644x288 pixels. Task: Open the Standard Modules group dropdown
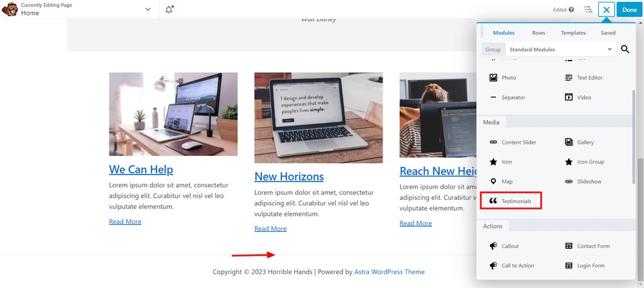click(561, 50)
